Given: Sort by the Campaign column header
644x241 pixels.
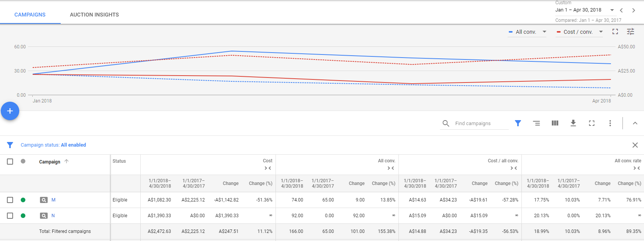Looking at the screenshot, I should [50, 162].
